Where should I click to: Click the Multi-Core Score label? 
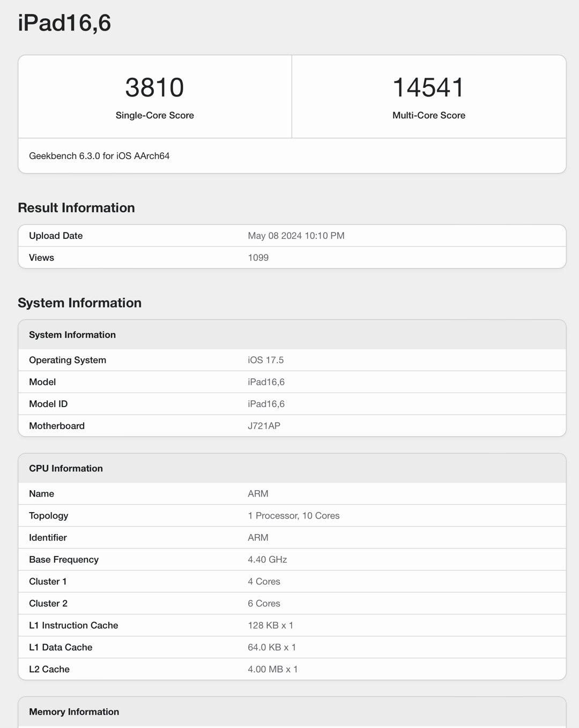[x=428, y=115]
